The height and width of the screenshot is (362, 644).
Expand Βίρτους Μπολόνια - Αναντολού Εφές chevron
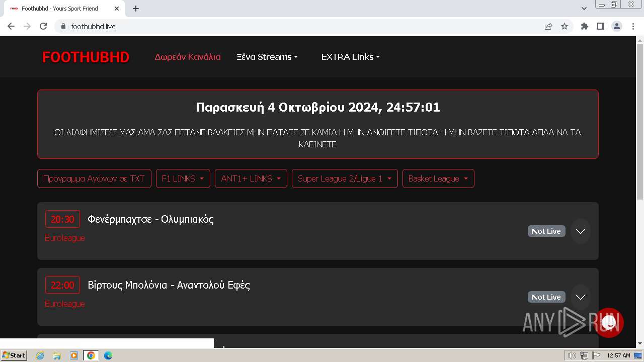(581, 297)
